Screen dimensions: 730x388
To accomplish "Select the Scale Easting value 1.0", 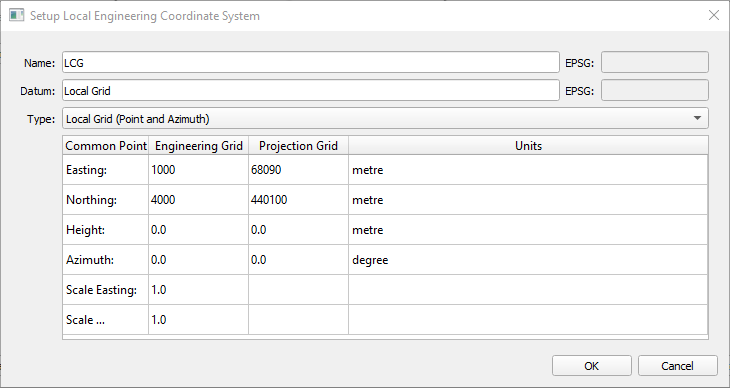I will (198, 290).
